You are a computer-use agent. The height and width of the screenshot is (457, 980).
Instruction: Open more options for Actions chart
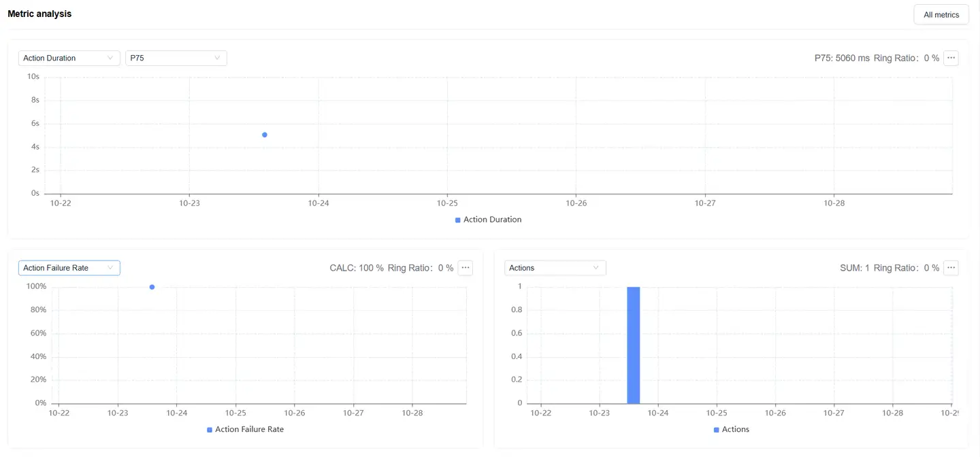coord(951,268)
